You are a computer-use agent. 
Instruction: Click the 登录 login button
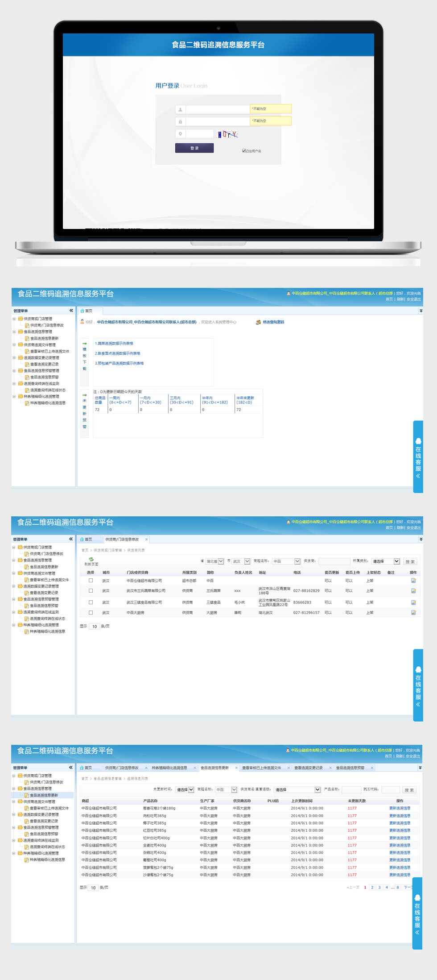(x=194, y=148)
